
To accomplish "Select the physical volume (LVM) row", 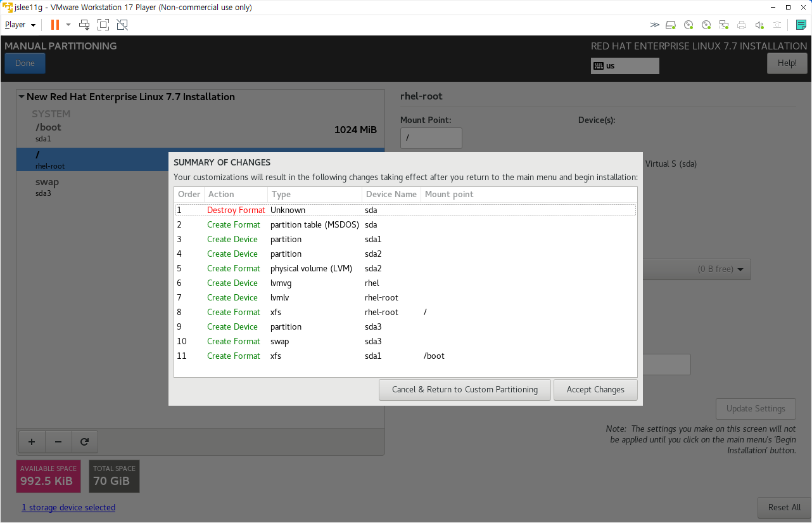I will tap(405, 268).
